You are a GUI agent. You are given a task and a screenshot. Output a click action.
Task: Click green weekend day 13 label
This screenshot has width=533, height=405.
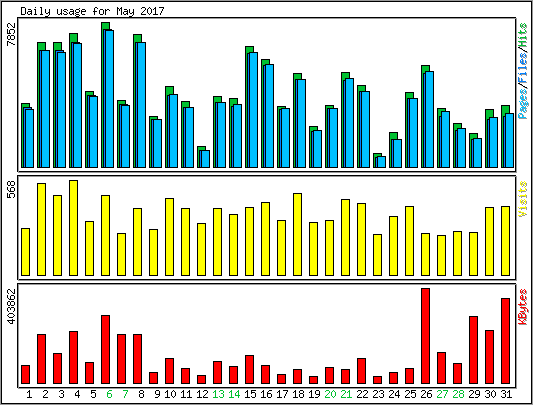click(218, 394)
